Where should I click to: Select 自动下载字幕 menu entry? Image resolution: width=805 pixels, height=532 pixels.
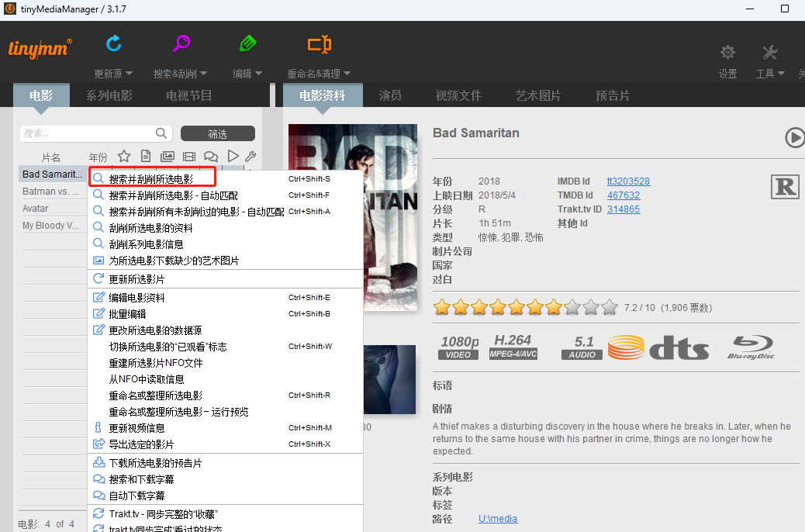pyautogui.click(x=226, y=496)
